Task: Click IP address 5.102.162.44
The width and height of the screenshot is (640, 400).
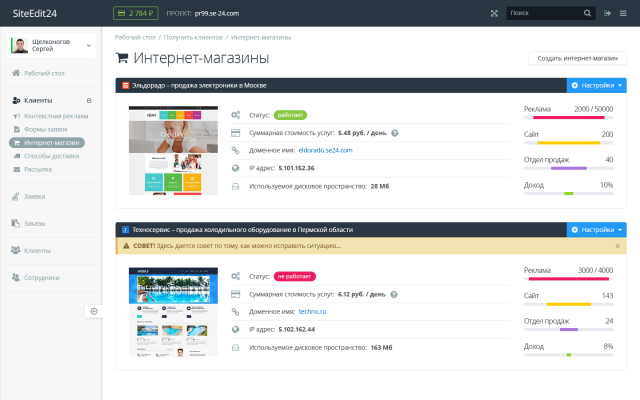Action: tap(297, 329)
